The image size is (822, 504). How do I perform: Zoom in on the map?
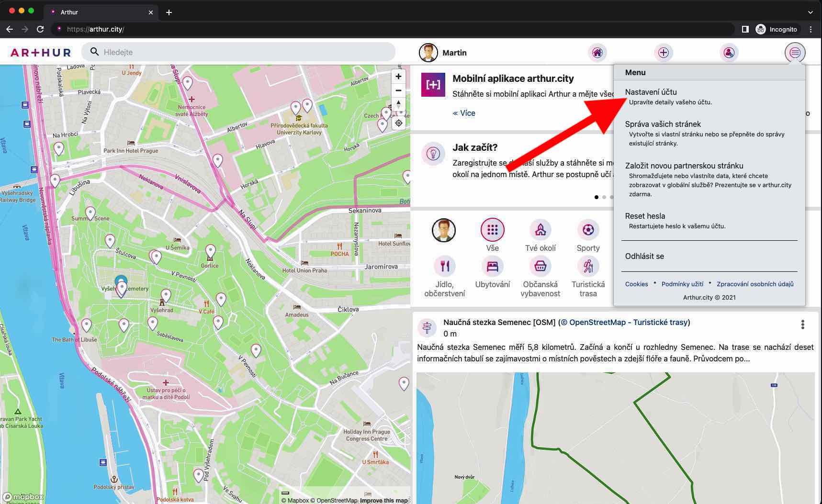point(398,77)
